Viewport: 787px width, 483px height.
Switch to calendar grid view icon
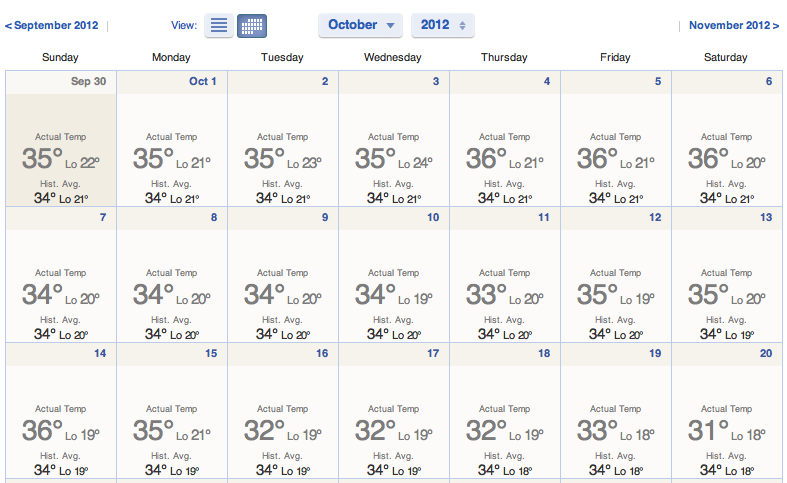coord(252,25)
